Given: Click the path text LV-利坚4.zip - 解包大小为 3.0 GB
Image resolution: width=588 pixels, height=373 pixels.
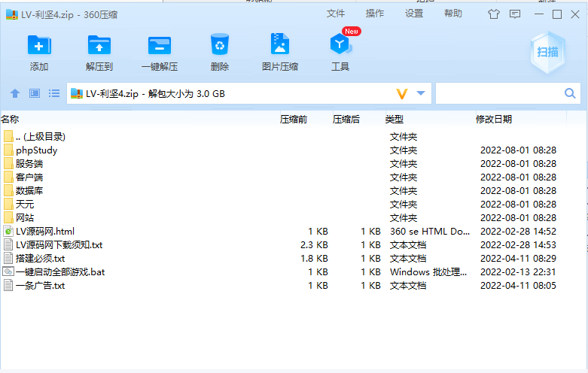Looking at the screenshot, I should click(155, 93).
